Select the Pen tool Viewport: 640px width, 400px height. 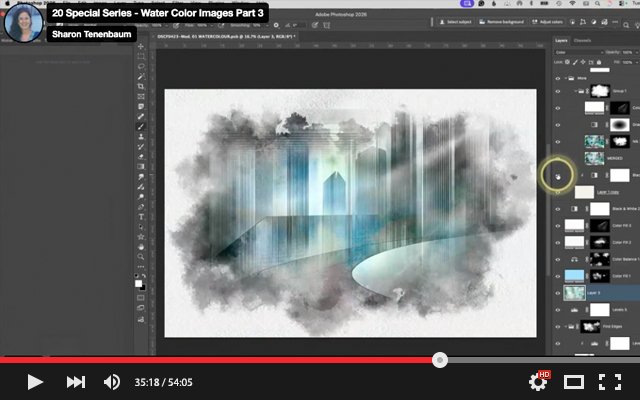coord(141,207)
